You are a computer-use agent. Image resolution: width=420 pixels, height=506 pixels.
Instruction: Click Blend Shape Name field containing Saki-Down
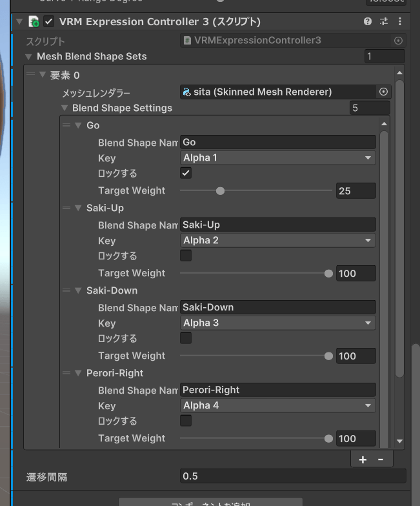coord(277,307)
